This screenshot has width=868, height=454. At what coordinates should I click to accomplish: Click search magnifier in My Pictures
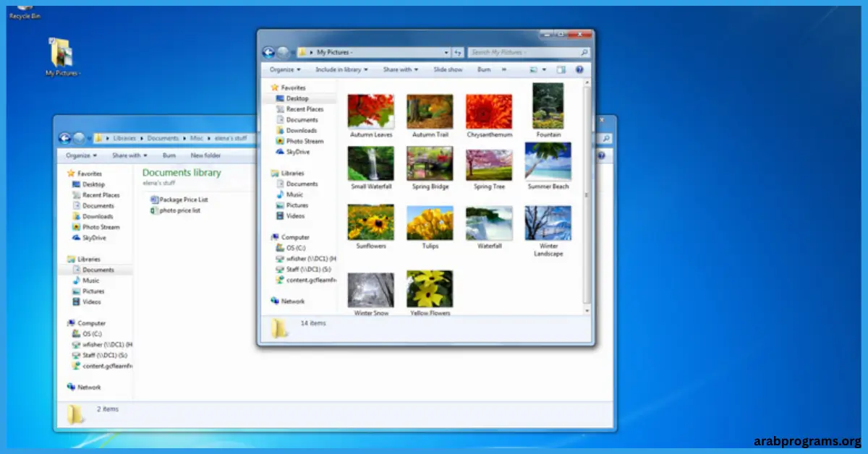[584, 52]
